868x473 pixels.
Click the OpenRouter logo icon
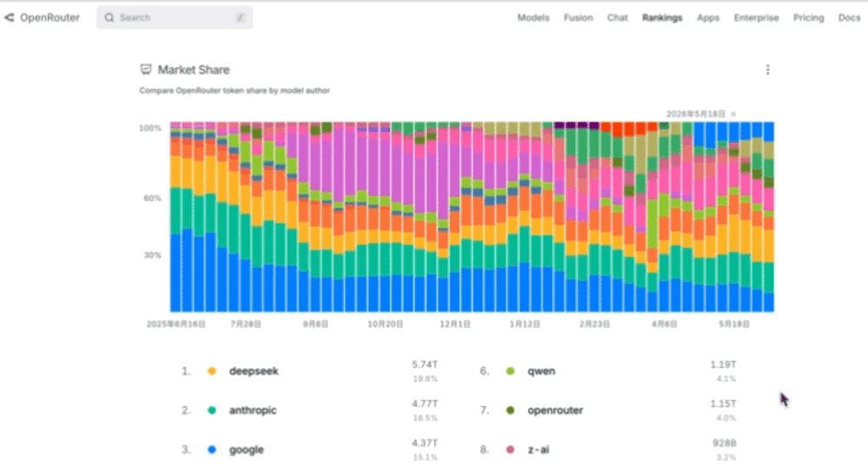click(x=10, y=17)
